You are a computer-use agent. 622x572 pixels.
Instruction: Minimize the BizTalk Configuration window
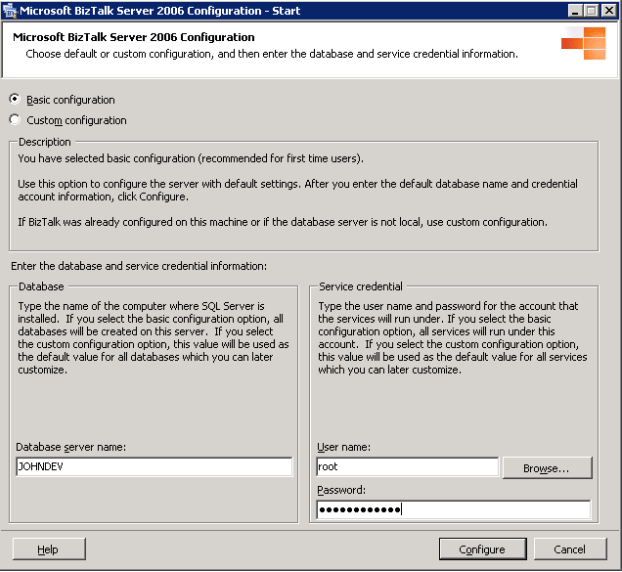click(575, 11)
